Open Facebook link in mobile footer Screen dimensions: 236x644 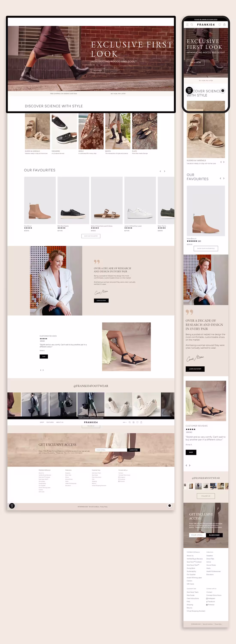(210, 602)
